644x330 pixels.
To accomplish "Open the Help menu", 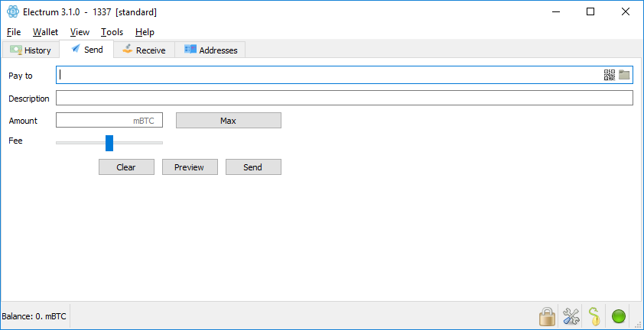I will click(x=145, y=32).
